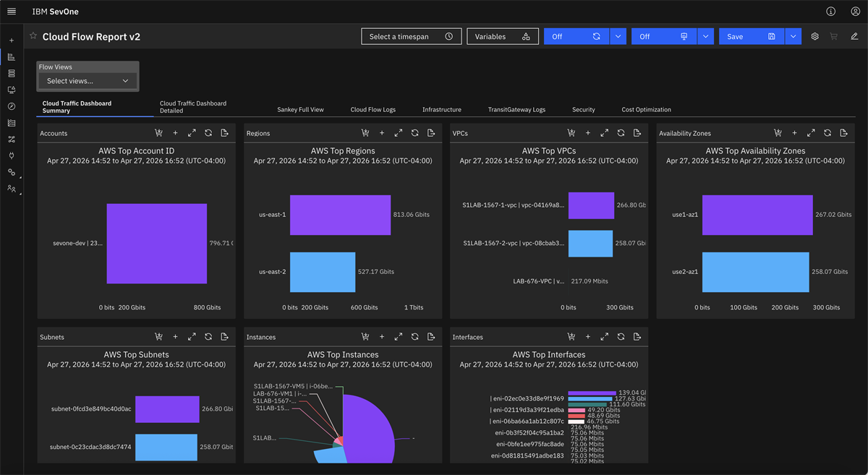
Task: Favorite the report with the star icon
Action: point(33,35)
